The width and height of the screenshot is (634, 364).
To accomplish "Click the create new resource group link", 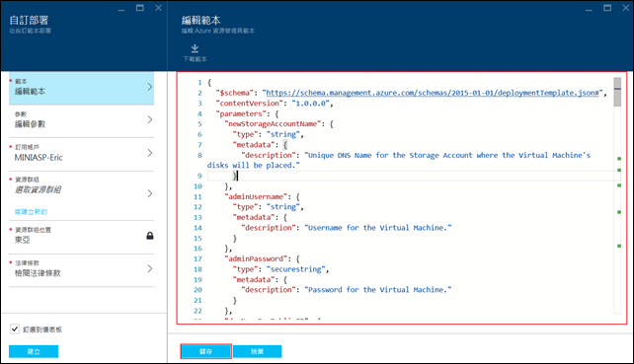I will click(31, 211).
